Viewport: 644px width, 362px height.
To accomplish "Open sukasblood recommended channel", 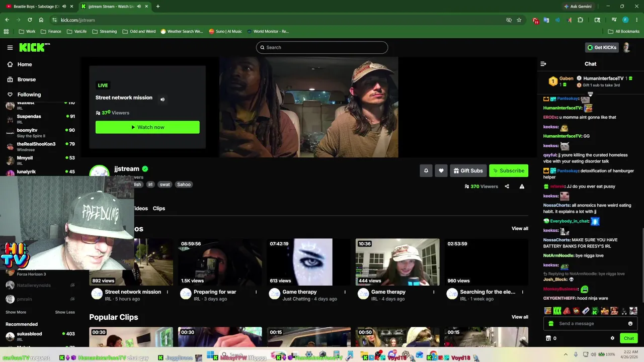I will click(40, 336).
